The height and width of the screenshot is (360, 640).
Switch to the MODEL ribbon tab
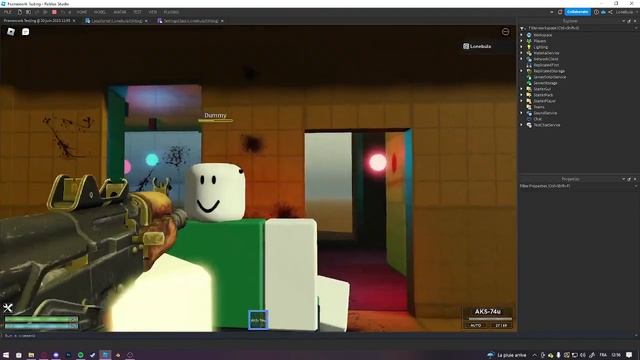[100, 12]
